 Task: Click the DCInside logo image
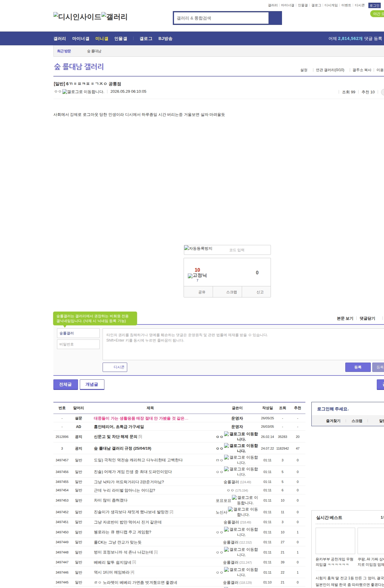77,17
